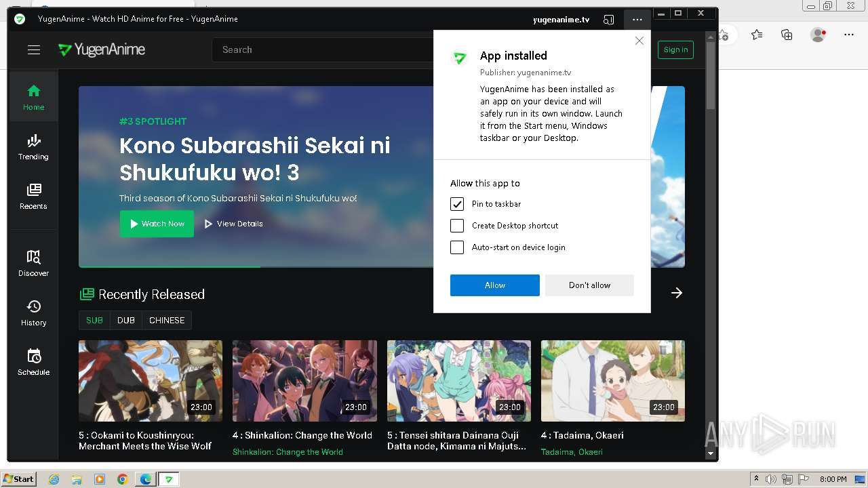868x488 pixels.
Task: Open watch History
Action: 33,313
